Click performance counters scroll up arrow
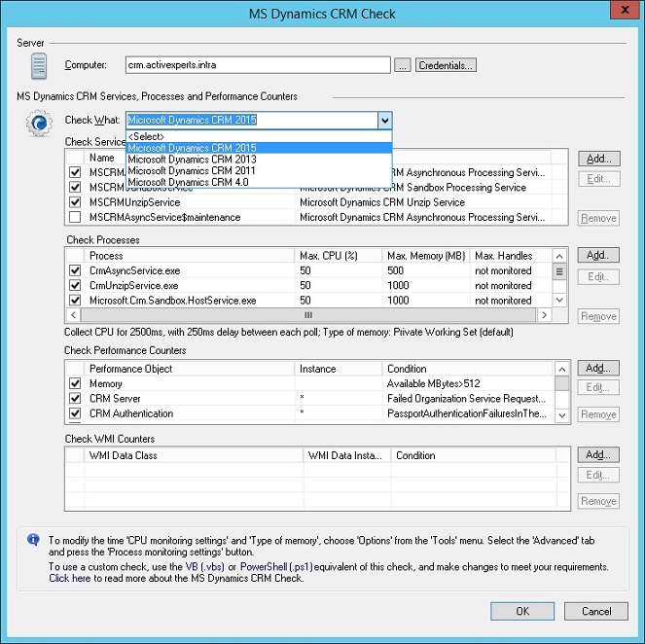 562,369
